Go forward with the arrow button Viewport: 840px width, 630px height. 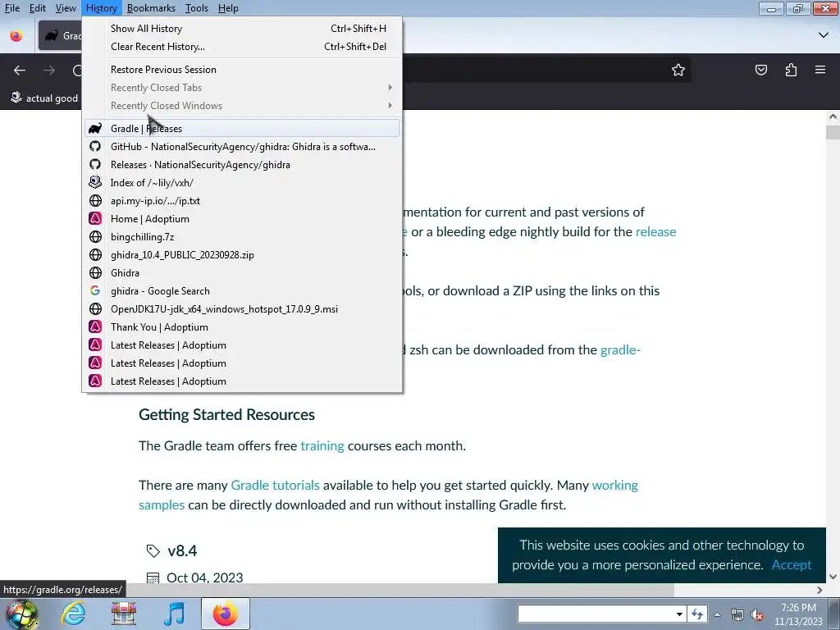point(49,71)
